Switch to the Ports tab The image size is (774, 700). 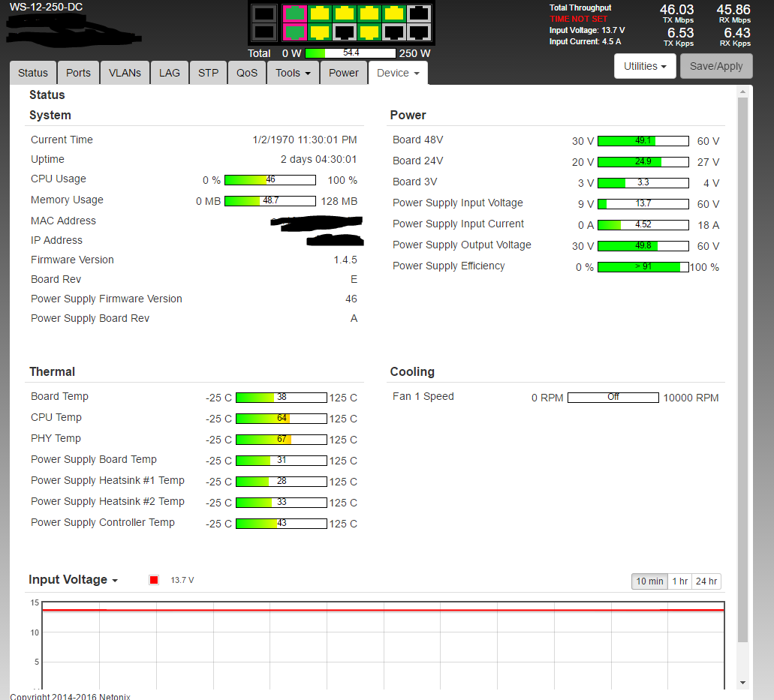pos(78,73)
